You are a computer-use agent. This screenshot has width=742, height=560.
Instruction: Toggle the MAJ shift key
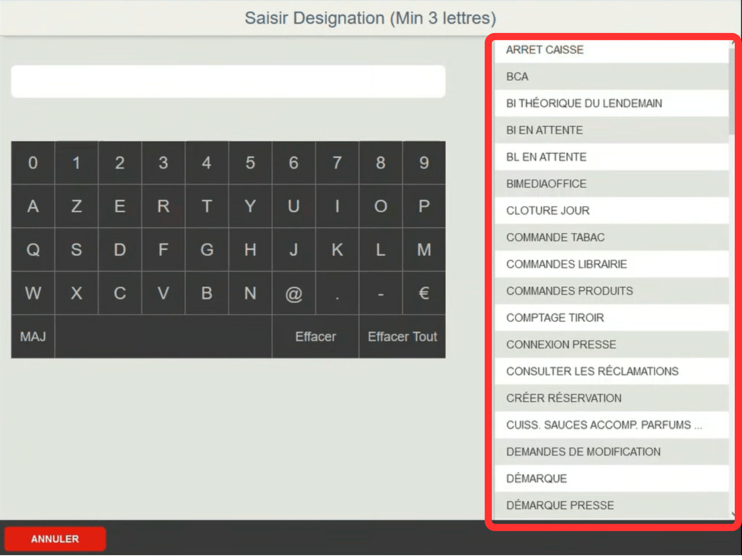point(33,336)
